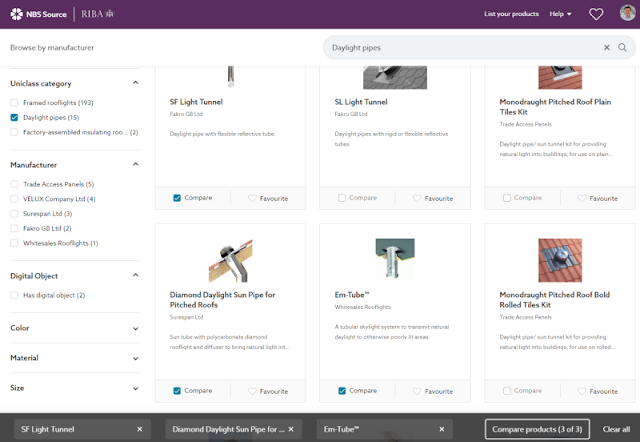Click Fakro GB Ltd under SF Light Tunnel
The height and width of the screenshot is (442, 640).
[x=186, y=114]
